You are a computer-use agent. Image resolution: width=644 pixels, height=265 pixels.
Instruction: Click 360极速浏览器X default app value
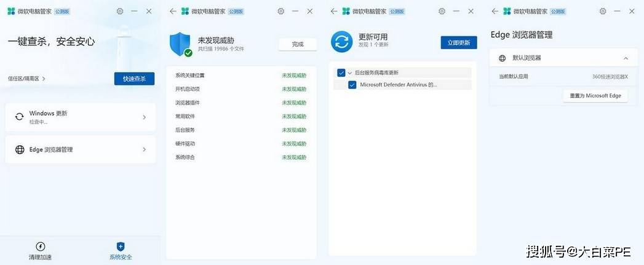coord(610,77)
